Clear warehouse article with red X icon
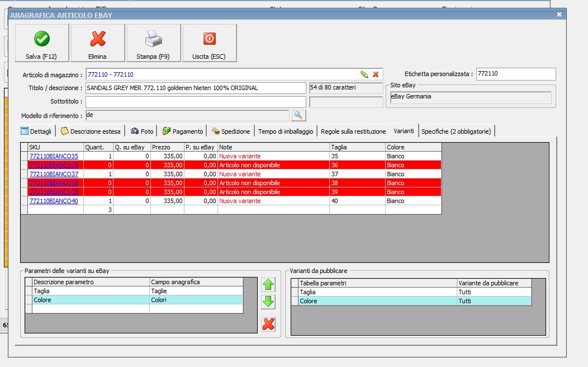 (376, 74)
